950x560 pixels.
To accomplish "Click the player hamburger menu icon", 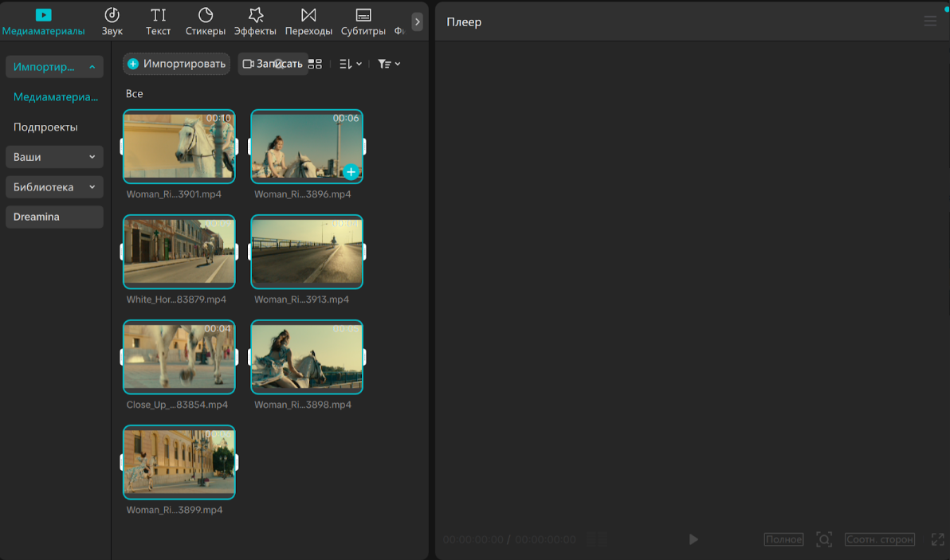I will 930,22.
